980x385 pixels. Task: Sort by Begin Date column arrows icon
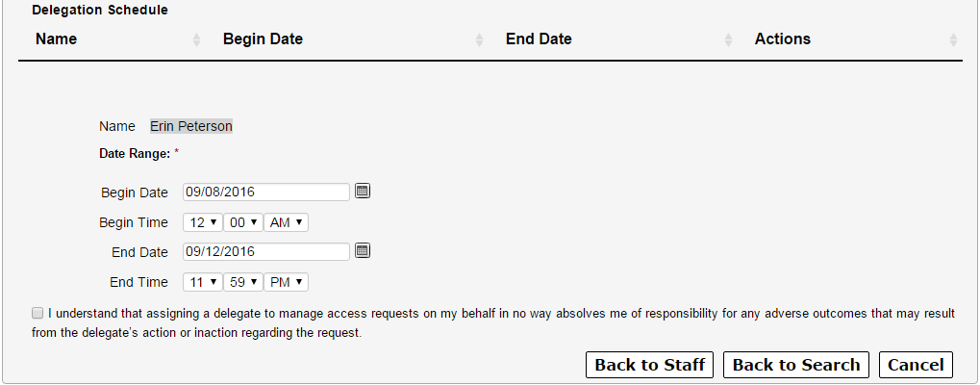pyautogui.click(x=479, y=39)
